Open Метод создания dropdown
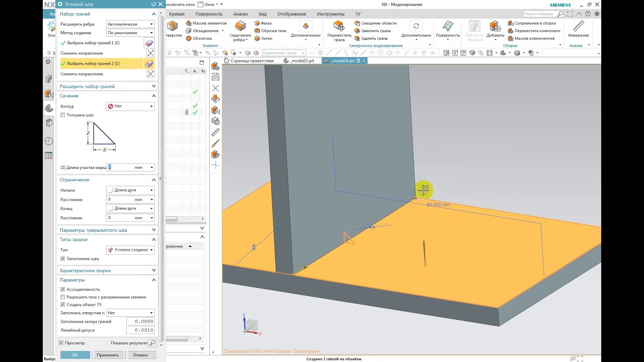This screenshot has height=362, width=644. pyautogui.click(x=130, y=33)
